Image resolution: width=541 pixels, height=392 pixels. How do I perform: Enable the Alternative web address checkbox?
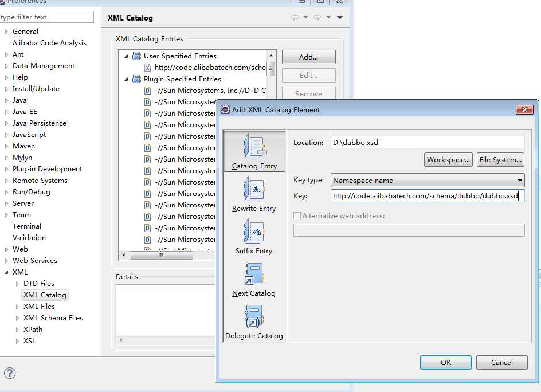tap(297, 216)
